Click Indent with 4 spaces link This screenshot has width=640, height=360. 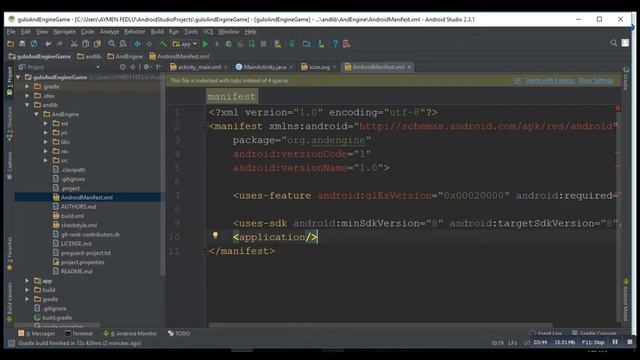[x=549, y=80]
